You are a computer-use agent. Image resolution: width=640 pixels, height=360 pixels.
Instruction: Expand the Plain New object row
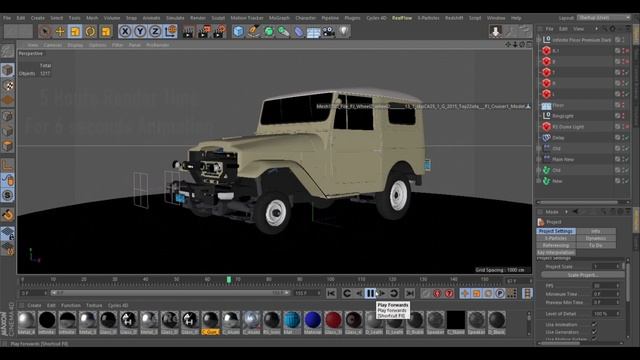(x=539, y=159)
